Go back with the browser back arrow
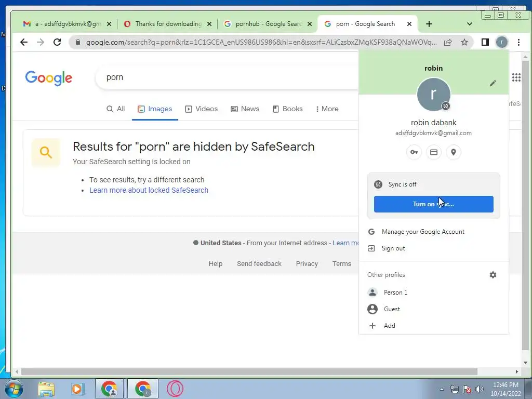 pos(24,42)
